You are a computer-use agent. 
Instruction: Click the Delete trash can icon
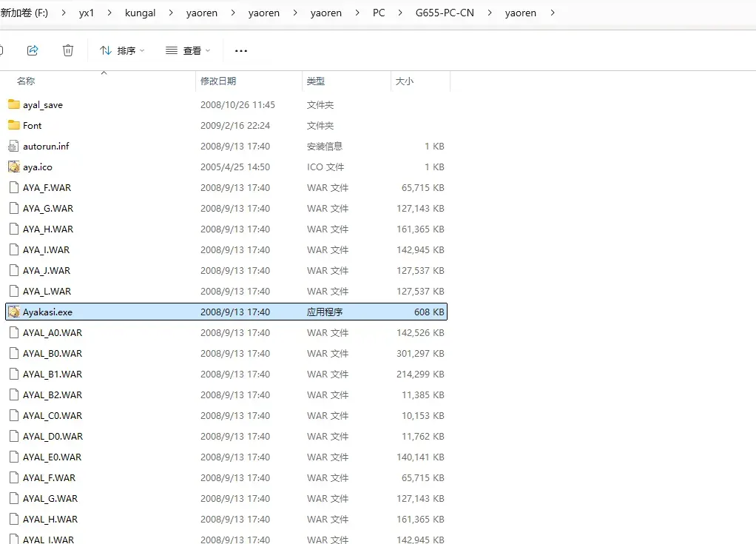(x=68, y=50)
